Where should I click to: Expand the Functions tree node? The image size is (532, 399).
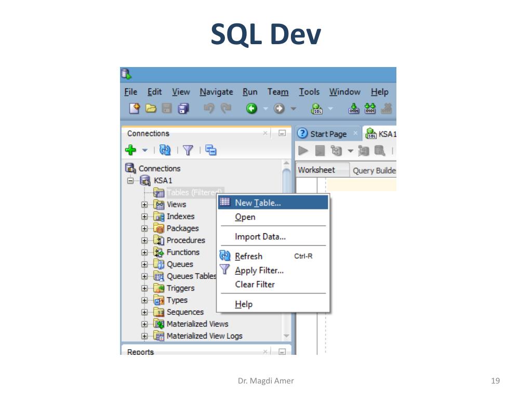[144, 252]
